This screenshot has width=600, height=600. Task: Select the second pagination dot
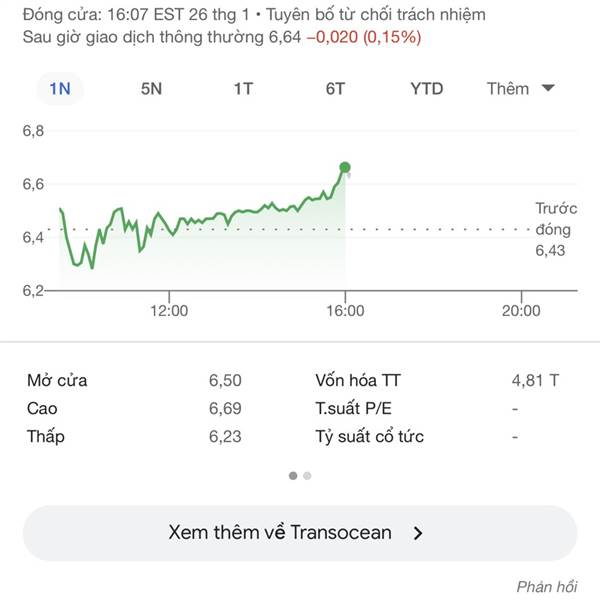307,476
